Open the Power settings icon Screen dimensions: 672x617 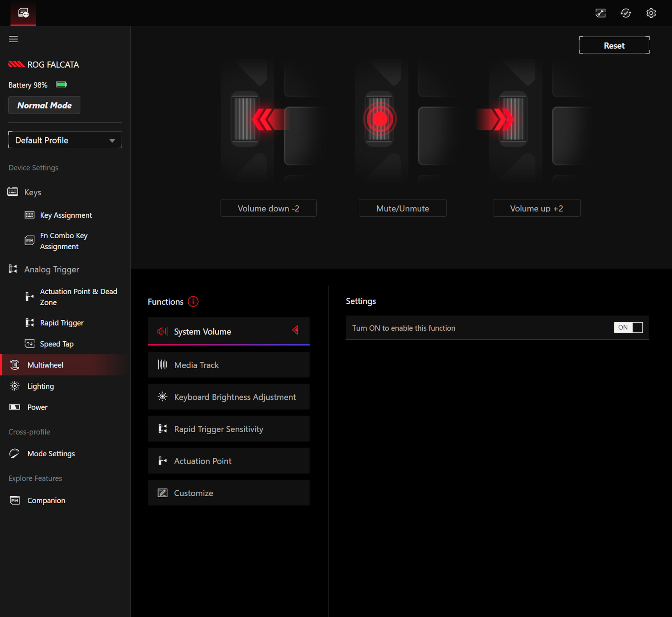[14, 407]
